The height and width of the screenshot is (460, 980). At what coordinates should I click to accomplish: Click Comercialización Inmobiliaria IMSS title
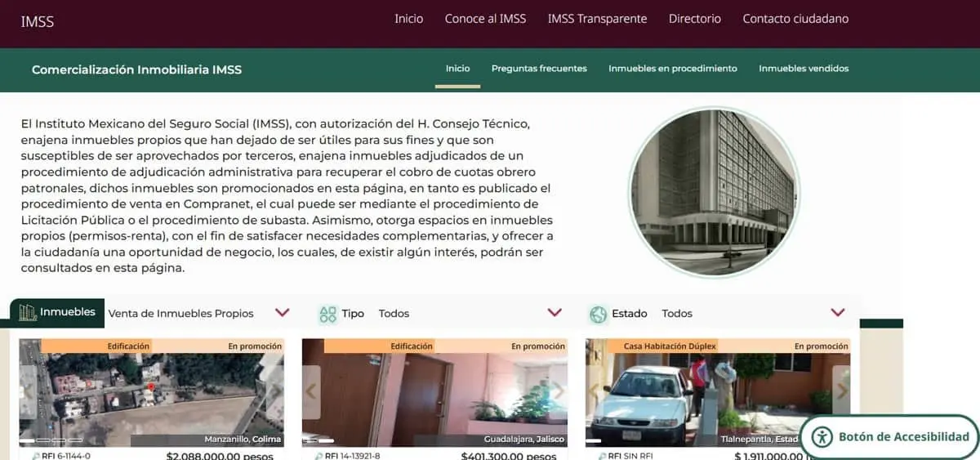click(136, 70)
